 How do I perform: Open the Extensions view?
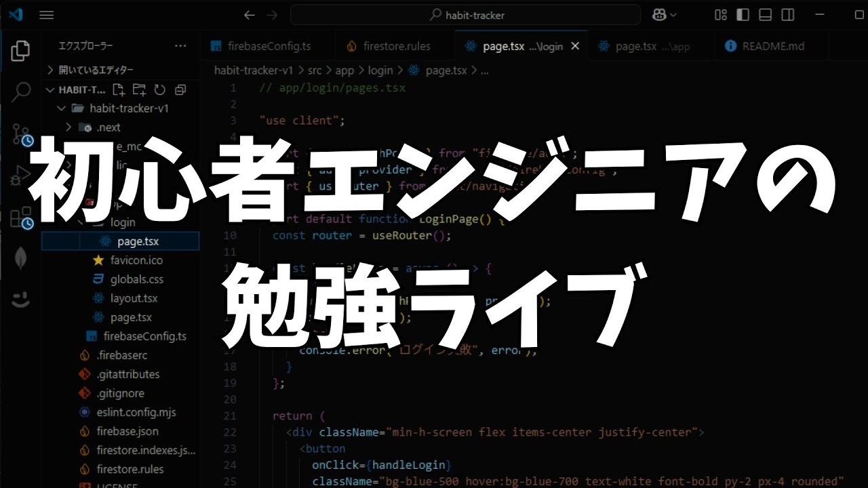(x=20, y=218)
